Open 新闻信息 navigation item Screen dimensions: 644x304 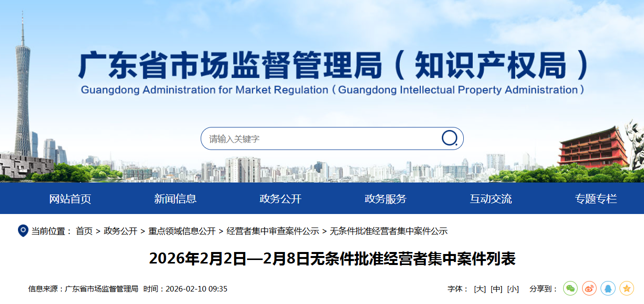coord(175,198)
